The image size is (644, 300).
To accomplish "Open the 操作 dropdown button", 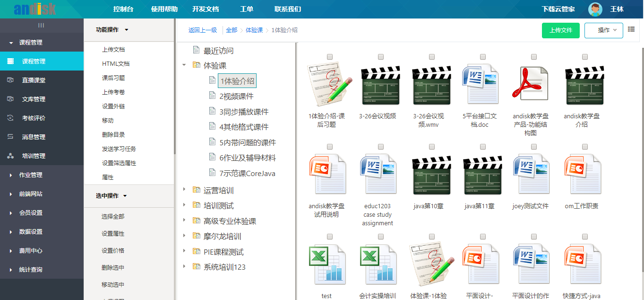I will [603, 30].
